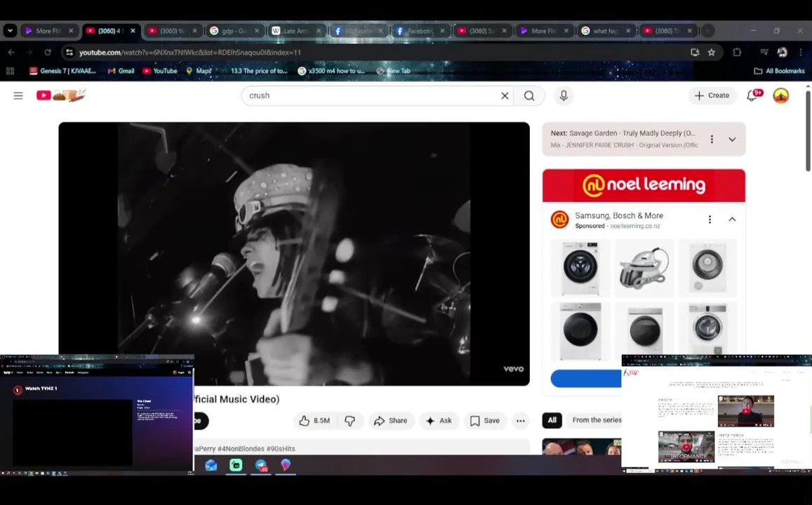
Task: Click the suggested video thumbnail under All
Action: [582, 447]
